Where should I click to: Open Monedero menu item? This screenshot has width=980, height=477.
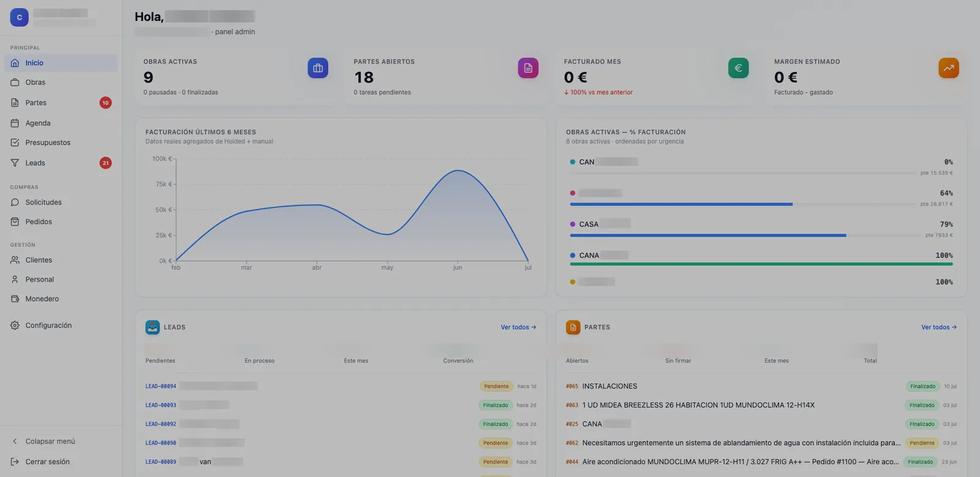coord(61,299)
